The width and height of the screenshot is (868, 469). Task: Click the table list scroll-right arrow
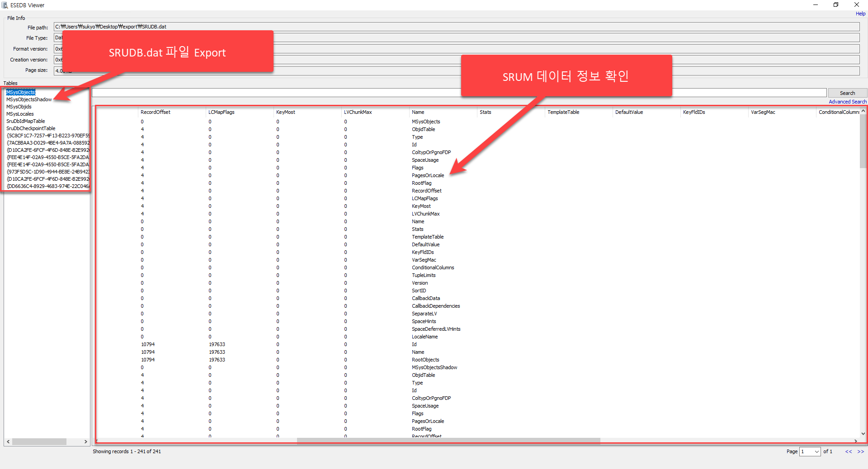pyautogui.click(x=86, y=441)
